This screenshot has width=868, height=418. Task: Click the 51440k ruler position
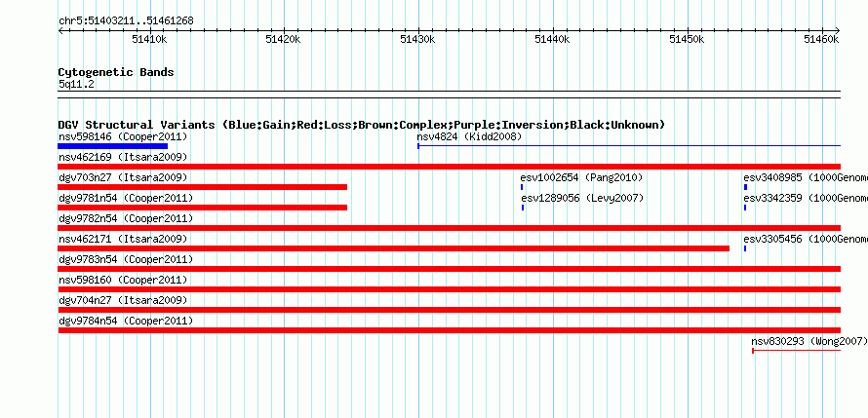(x=552, y=39)
